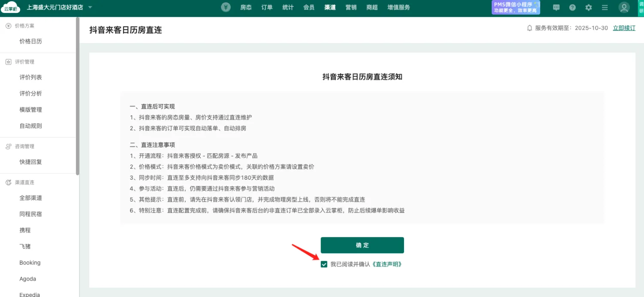
Task: Open the hotel name dropdown arrow
Action: [90, 7]
